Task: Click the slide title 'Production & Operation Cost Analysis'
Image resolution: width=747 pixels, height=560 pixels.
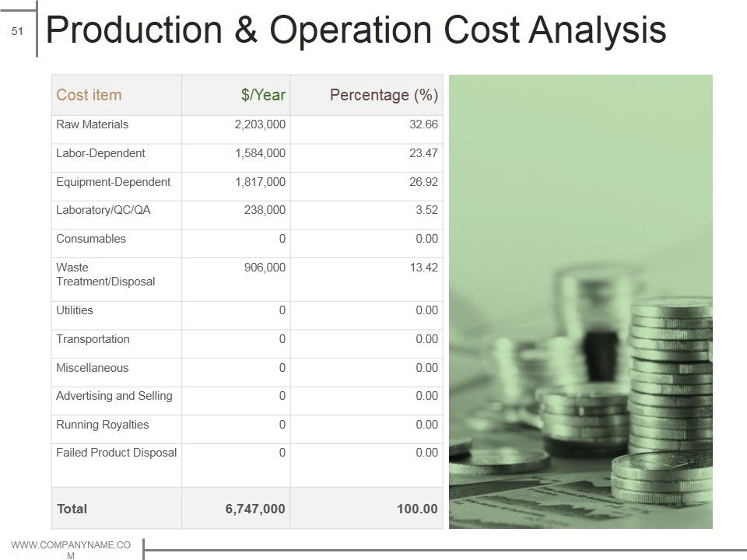Action: point(356,30)
